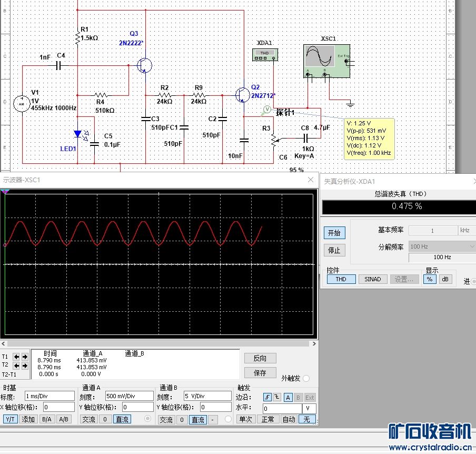Select the V1 AM source symbol
The width and height of the screenshot is (476, 454).
22,104
